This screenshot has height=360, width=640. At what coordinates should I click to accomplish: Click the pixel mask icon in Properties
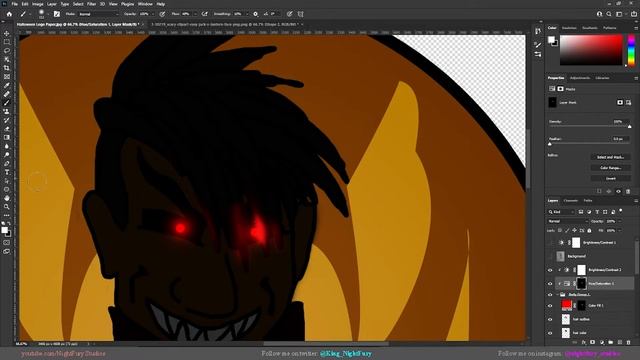coord(620,102)
